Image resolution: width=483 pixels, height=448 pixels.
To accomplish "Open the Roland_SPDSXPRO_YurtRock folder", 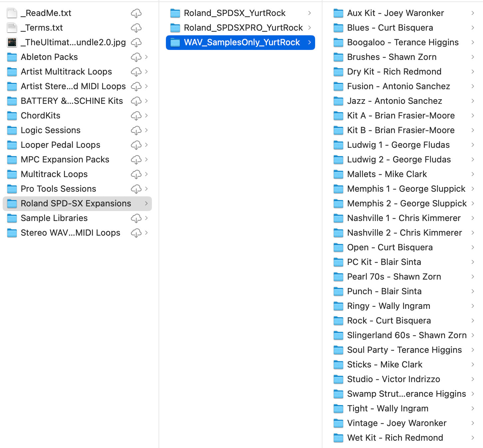I will [x=241, y=28].
